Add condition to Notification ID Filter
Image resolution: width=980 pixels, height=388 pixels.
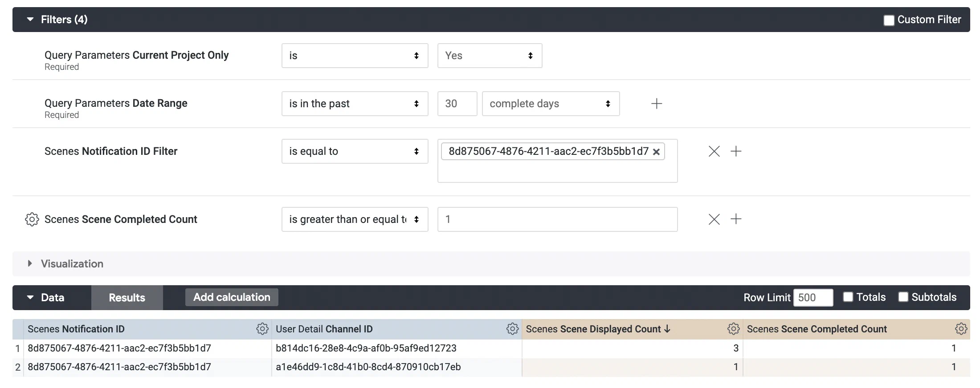coord(736,151)
